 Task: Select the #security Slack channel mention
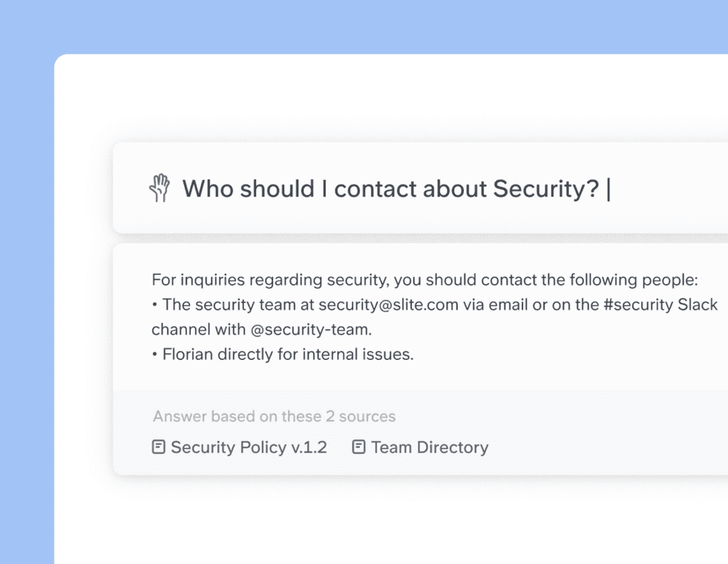639,305
